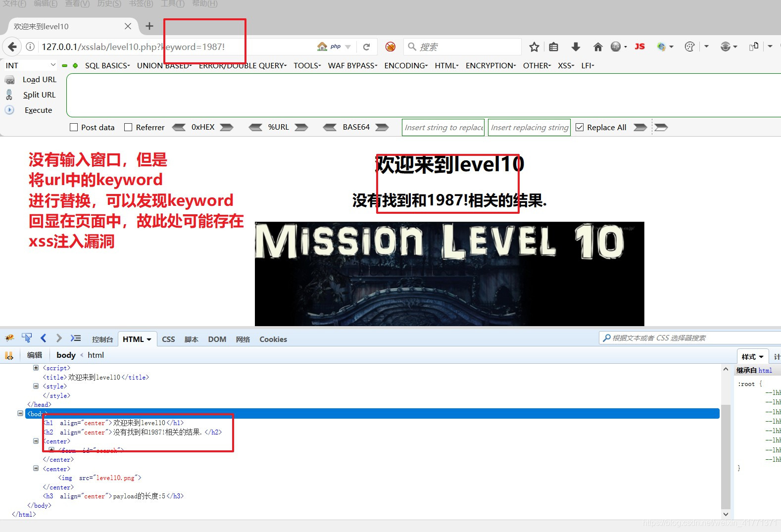Click the Firebug HTML panel vertical scrollbar

pos(726,457)
